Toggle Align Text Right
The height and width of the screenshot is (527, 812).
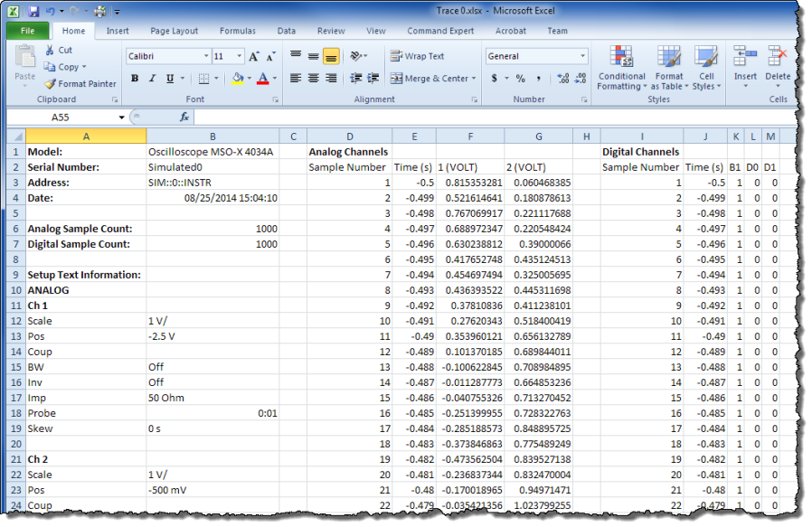[x=331, y=78]
